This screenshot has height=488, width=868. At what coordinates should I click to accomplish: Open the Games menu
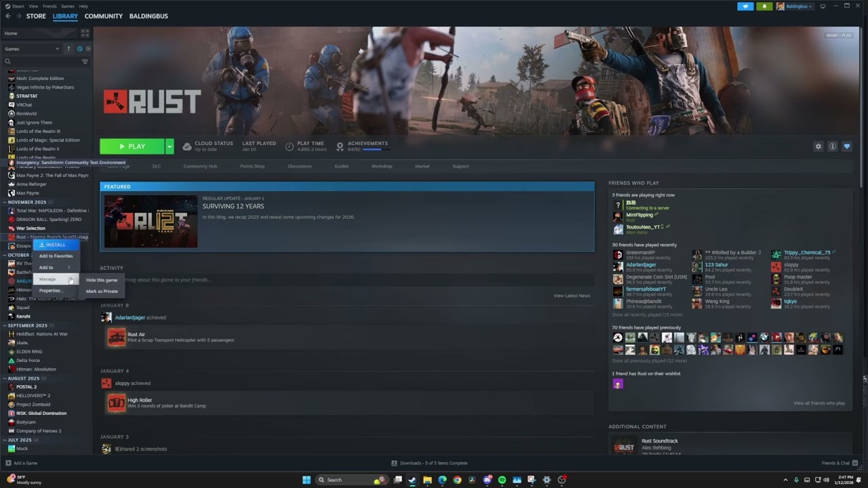coord(68,6)
